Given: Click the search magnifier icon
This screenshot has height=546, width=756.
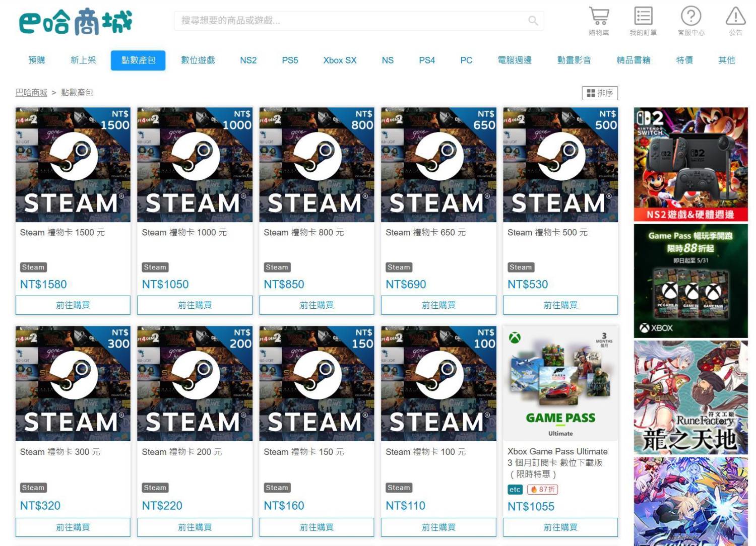Looking at the screenshot, I should pyautogui.click(x=533, y=21).
